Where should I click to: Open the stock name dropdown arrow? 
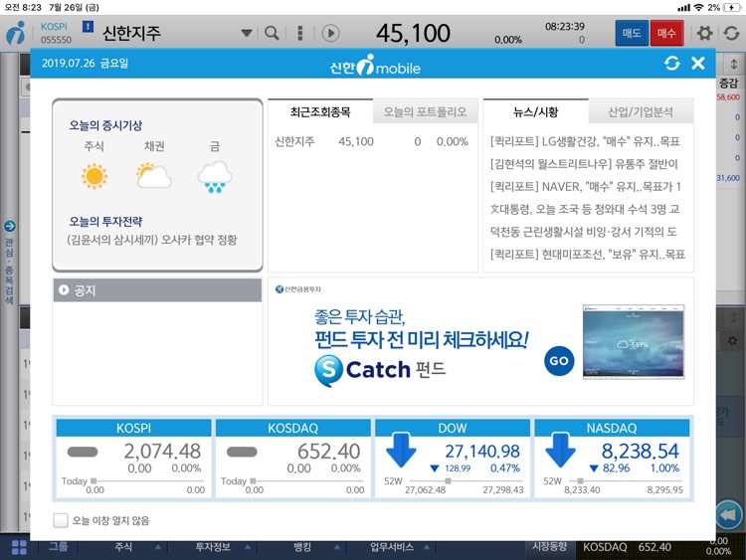[247, 33]
